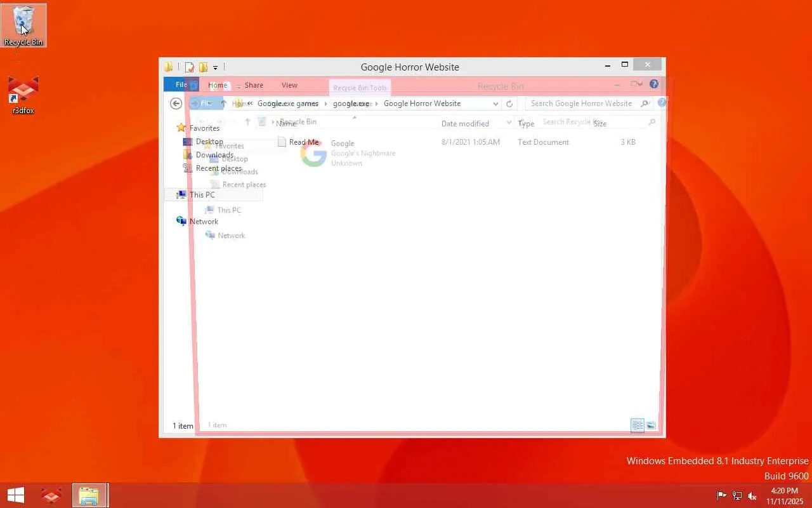Viewport: 812px width, 508px height.
Task: Click the 3 KB size cell
Action: click(x=628, y=142)
